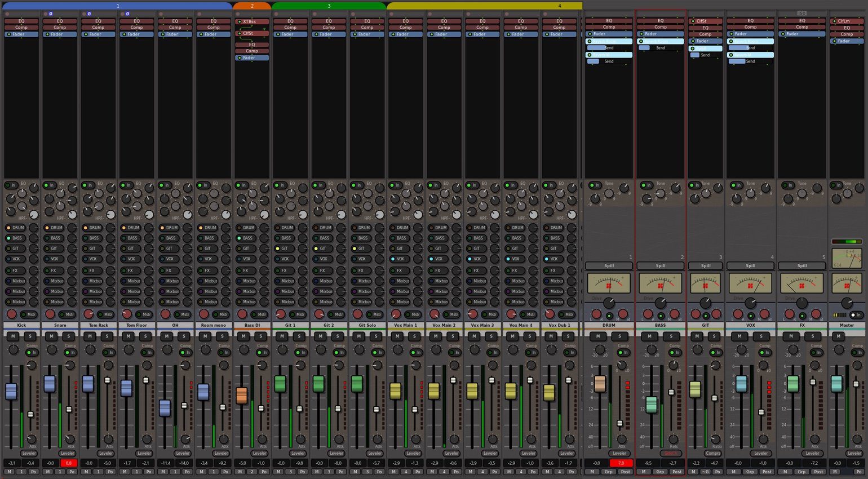Click the Master K-14 loudness meter
This screenshot has width=868, height=479.
coord(847,258)
